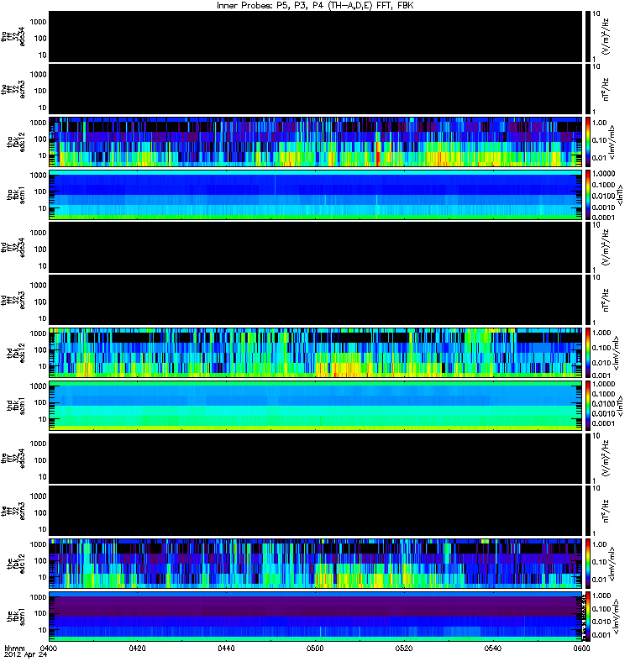The image size is (630, 672).
Task: Click the 'thd fbk scm1' y-axis title
Action: pyautogui.click(x=16, y=406)
